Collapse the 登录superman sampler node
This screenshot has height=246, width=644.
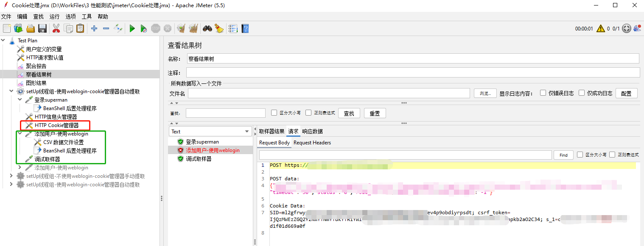point(20,100)
